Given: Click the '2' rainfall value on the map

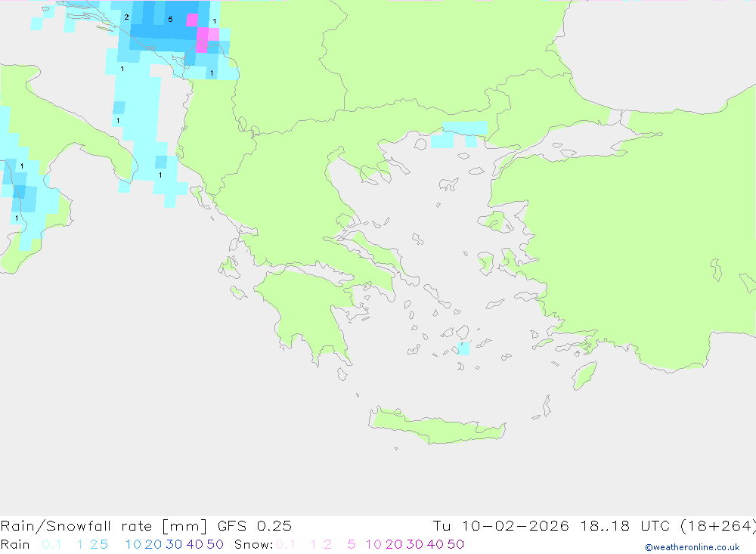Looking at the screenshot, I should [x=126, y=17].
